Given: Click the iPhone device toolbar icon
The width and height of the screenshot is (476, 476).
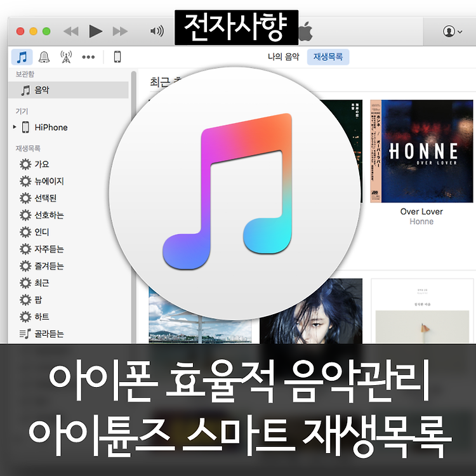Looking at the screenshot, I should click(117, 56).
